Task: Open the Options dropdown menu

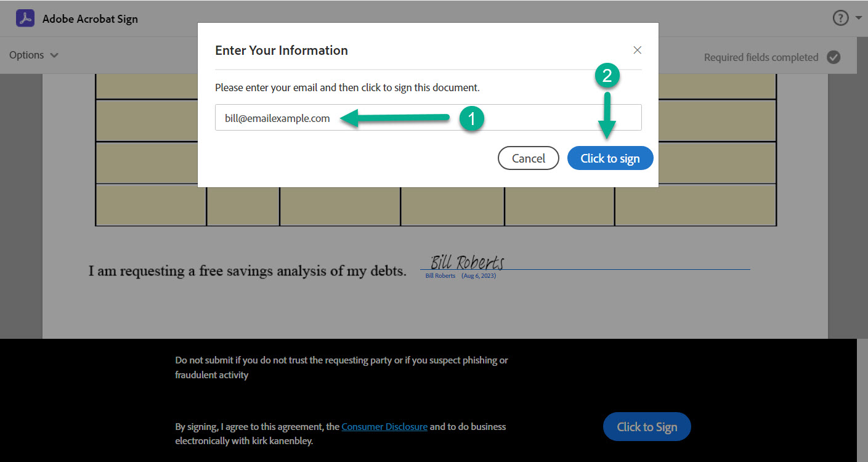Action: (34, 55)
